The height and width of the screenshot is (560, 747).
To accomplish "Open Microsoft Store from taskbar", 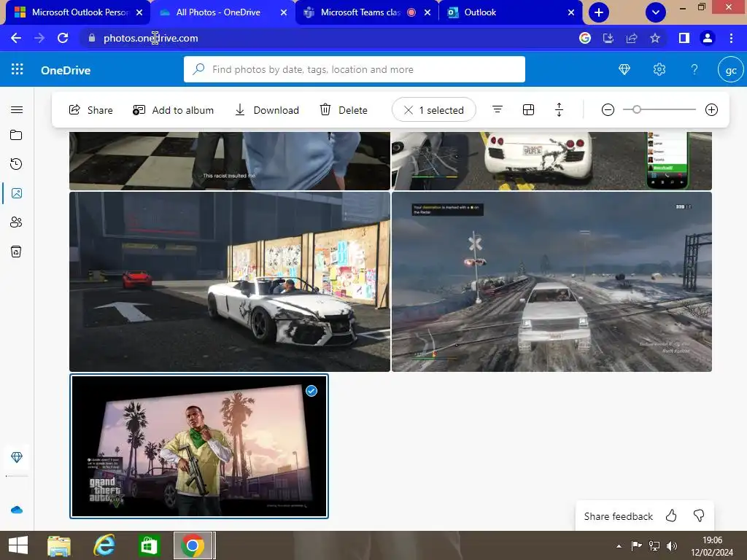I will tap(149, 545).
